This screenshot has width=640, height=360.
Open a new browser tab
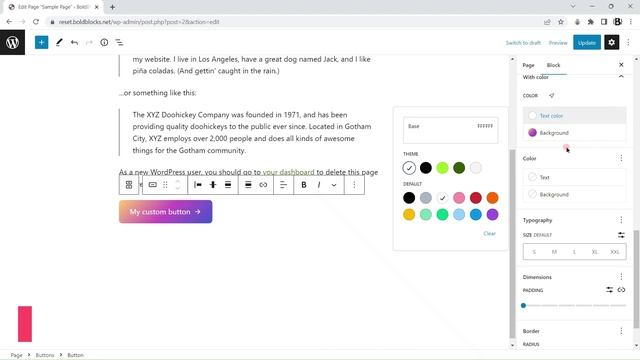coord(112,7)
